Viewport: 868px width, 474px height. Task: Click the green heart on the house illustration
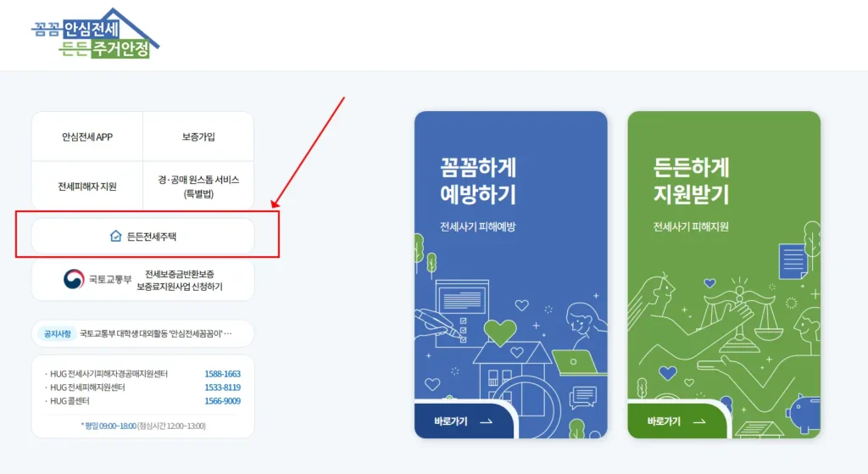pos(500,332)
